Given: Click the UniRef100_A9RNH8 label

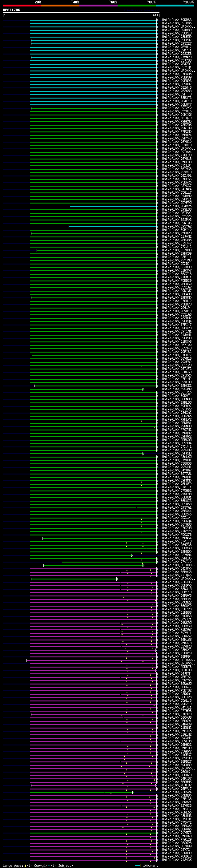Looking at the screenshot, I should [177, 426].
